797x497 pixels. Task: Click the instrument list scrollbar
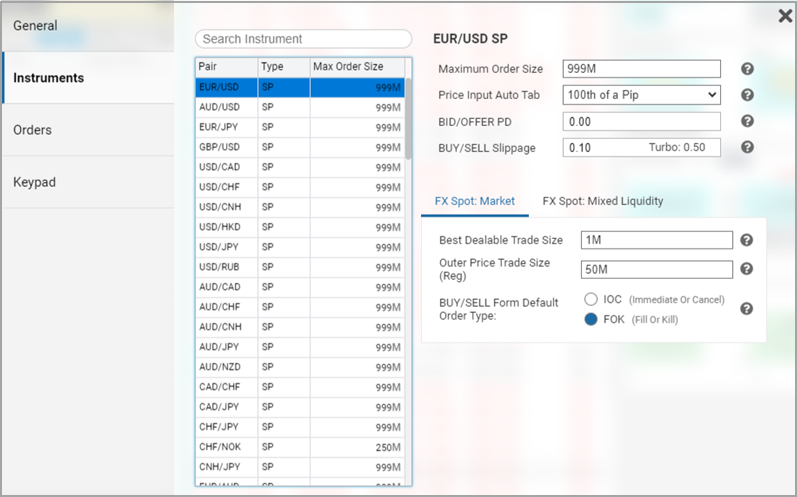(408, 120)
